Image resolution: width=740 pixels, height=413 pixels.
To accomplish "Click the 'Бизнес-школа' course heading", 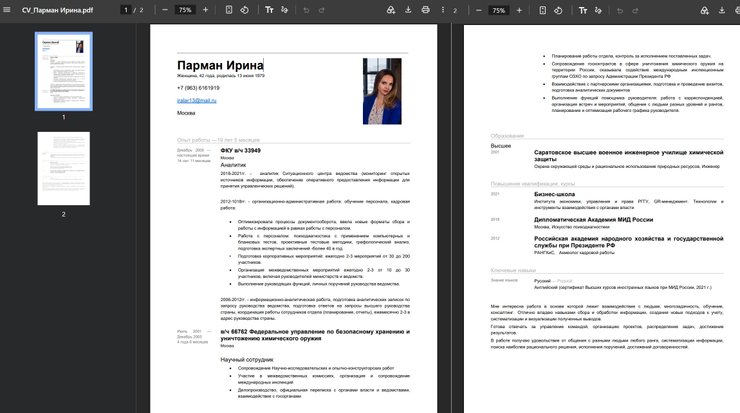I will pos(555,194).
